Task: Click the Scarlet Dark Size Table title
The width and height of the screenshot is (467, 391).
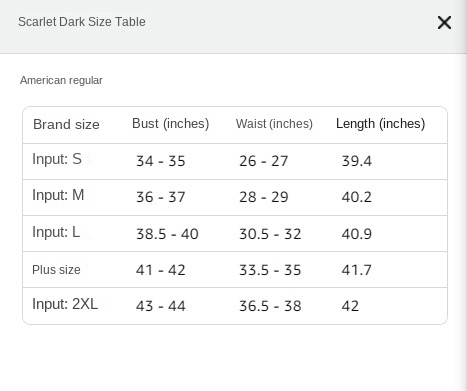Action: (x=82, y=22)
